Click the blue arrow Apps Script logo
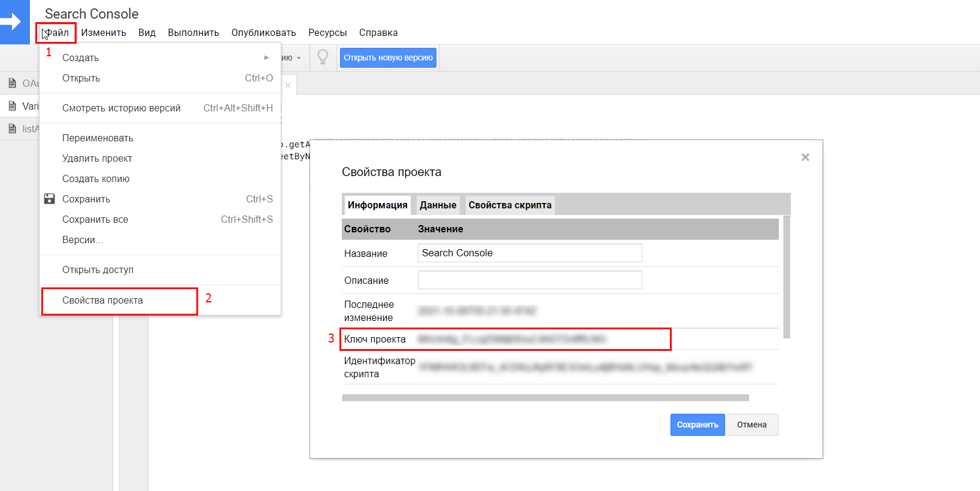The height and width of the screenshot is (491, 980). 14,22
